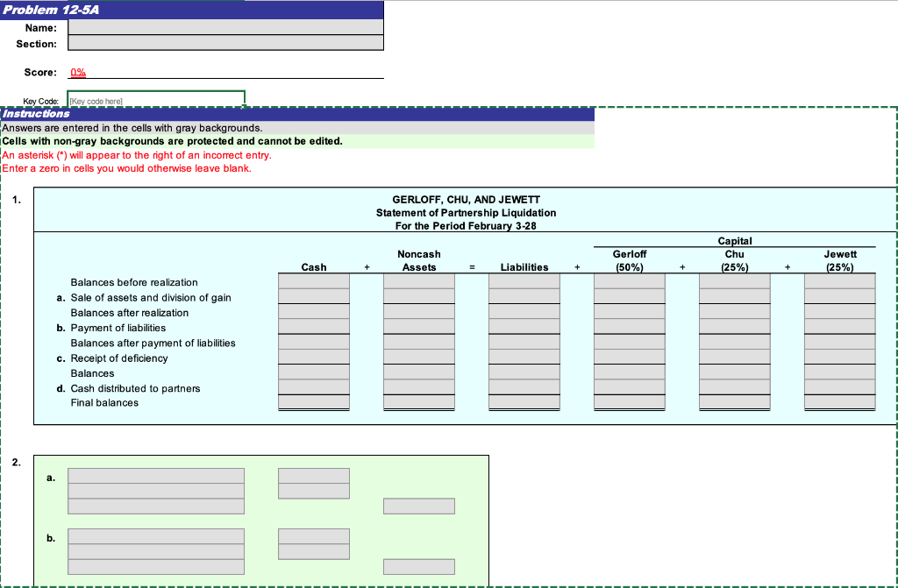The width and height of the screenshot is (898, 588).
Task: Select Chu cell for Balances before realization
Action: point(735,281)
